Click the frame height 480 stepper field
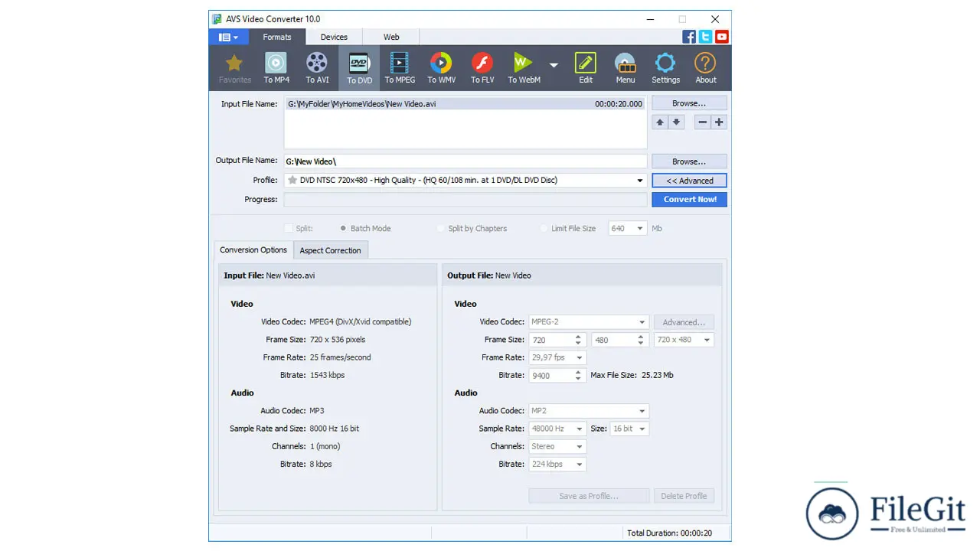Viewport: 980px width, 551px height. click(620, 340)
